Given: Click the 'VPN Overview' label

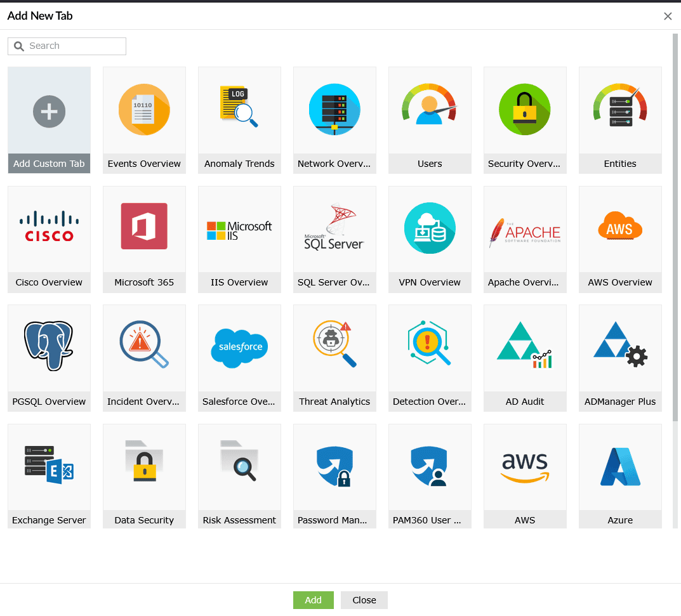Looking at the screenshot, I should (x=430, y=282).
